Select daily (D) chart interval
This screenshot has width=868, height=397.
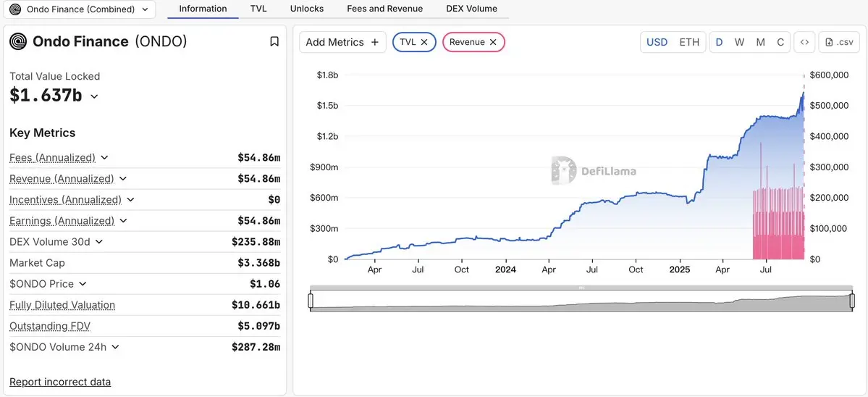(x=719, y=42)
